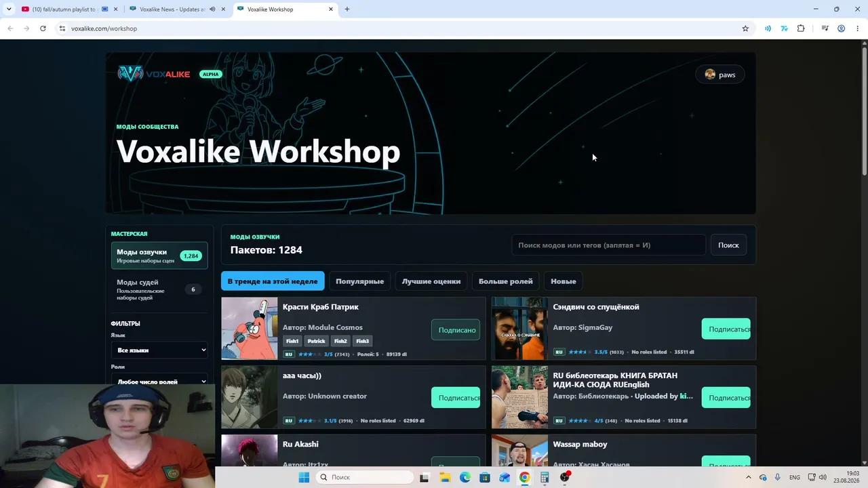Select the Моды озвучки workshop section
This screenshot has width=868, height=488.
tap(159, 256)
